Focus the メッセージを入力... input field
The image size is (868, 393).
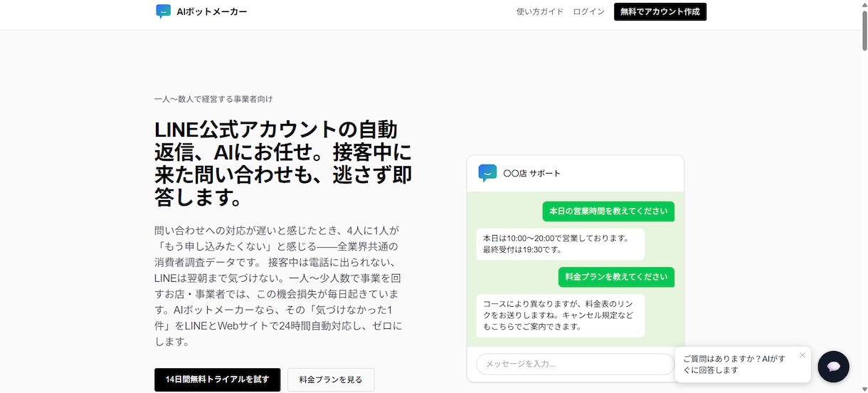(x=575, y=364)
